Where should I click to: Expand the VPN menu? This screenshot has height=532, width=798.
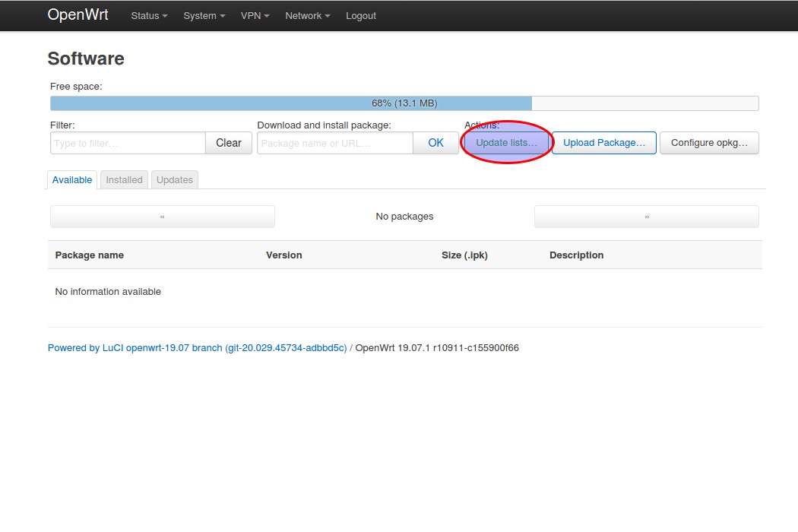(x=255, y=16)
